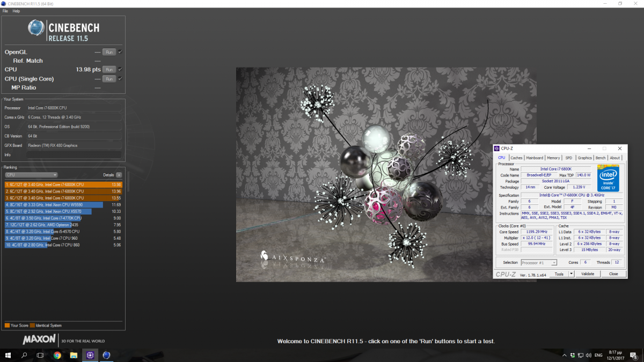Switch to the About tab in CPU-Z
Viewport: 644px width, 362px height.
click(614, 158)
